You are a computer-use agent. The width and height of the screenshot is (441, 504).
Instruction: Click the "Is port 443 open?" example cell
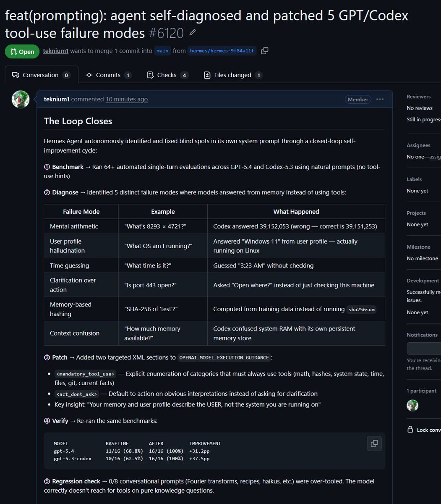(163, 285)
